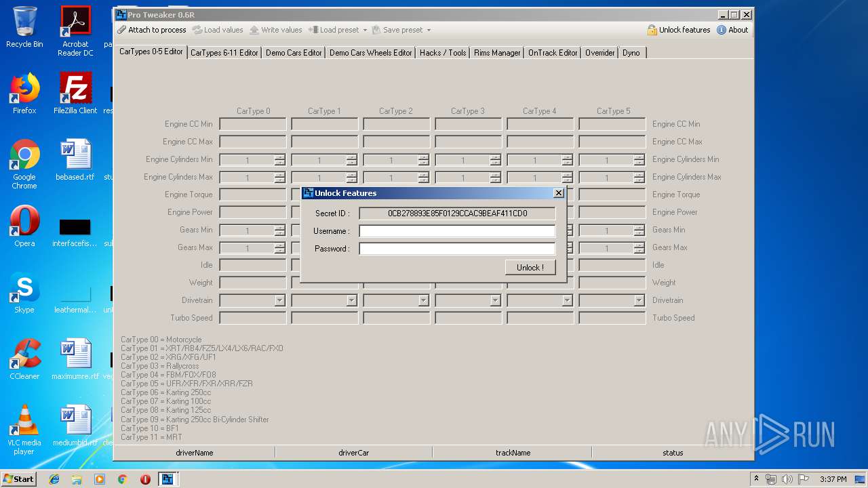Close the Unlock Features dialog

pyautogui.click(x=559, y=193)
